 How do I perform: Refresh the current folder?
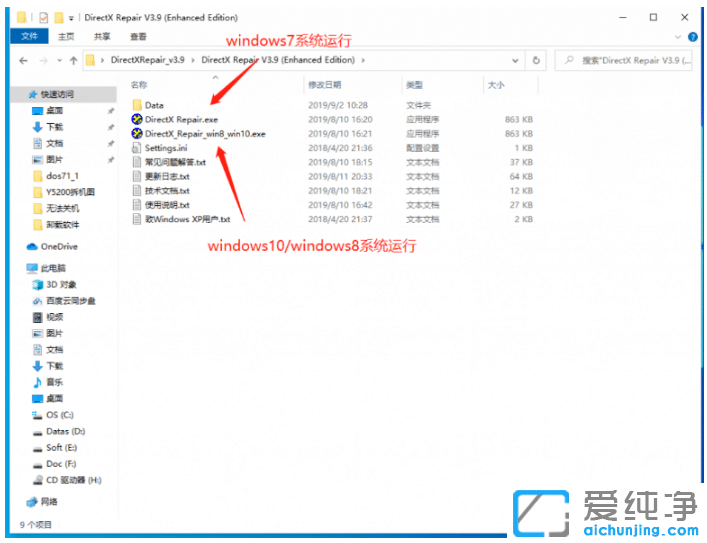coord(536,60)
